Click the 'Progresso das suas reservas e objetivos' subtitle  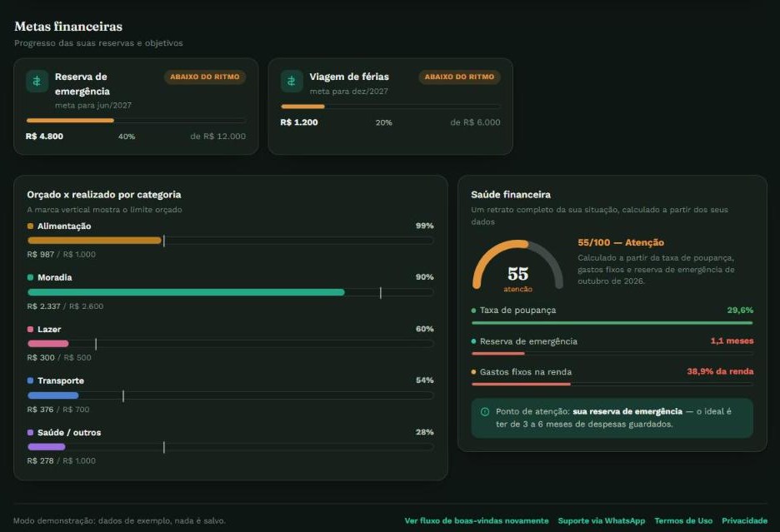pyautogui.click(x=98, y=43)
